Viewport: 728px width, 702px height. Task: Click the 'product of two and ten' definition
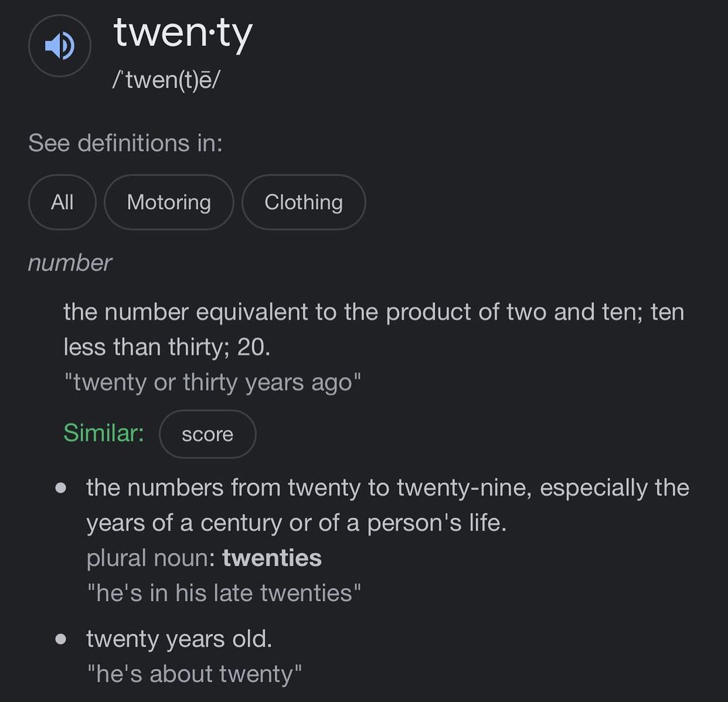point(373,329)
